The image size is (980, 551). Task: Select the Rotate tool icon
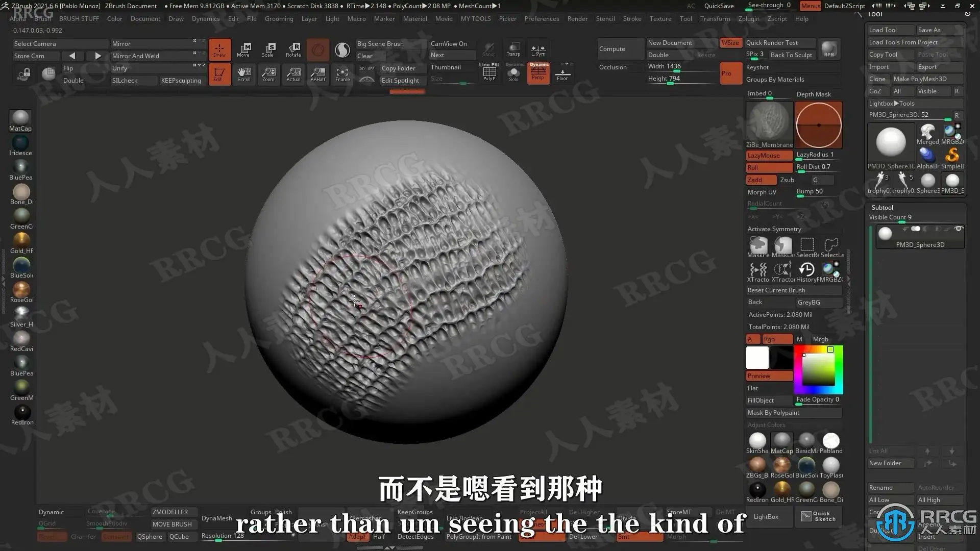[x=293, y=49]
